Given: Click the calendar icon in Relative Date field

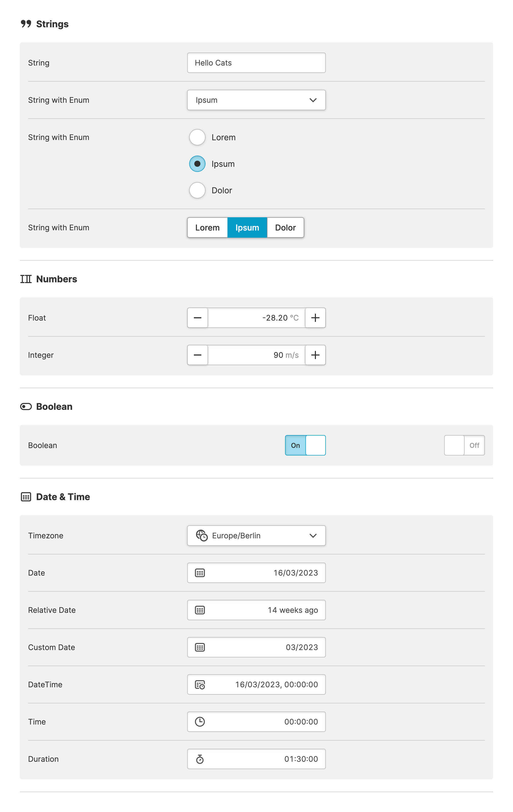Looking at the screenshot, I should pos(200,610).
